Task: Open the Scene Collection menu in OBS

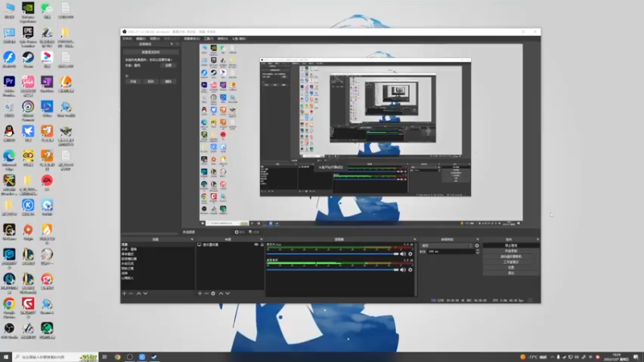Action: coord(192,39)
